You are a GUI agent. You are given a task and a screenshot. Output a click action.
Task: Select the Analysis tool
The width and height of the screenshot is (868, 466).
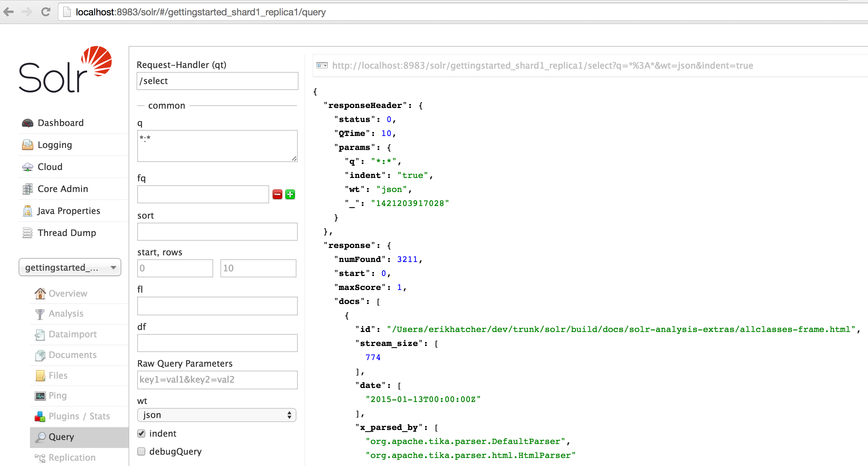(x=66, y=313)
